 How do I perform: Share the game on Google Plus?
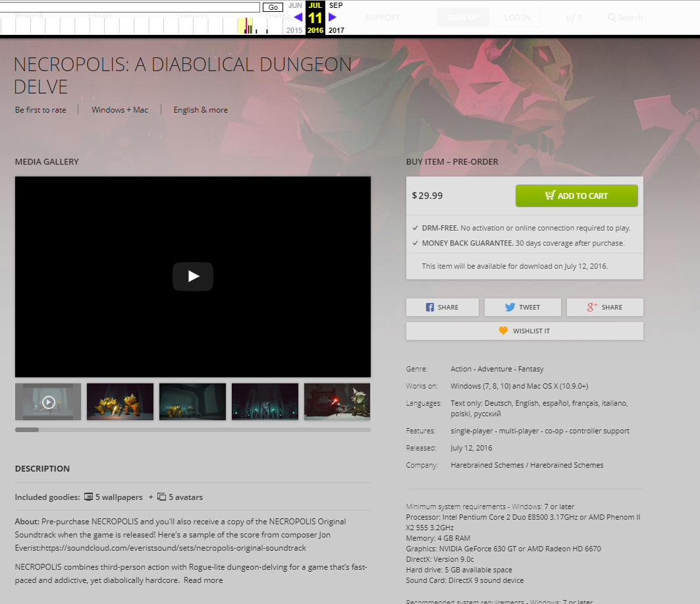pyautogui.click(x=605, y=307)
